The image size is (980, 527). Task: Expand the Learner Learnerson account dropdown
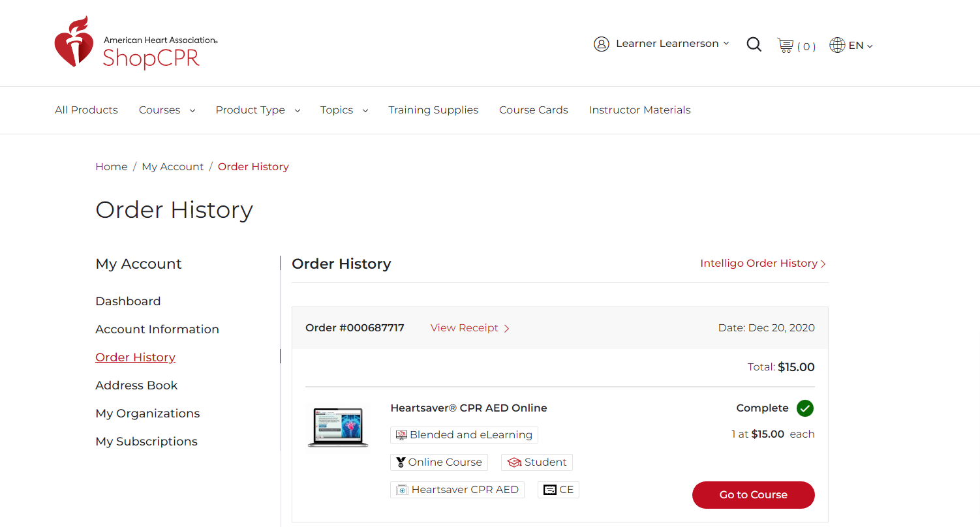click(x=672, y=44)
